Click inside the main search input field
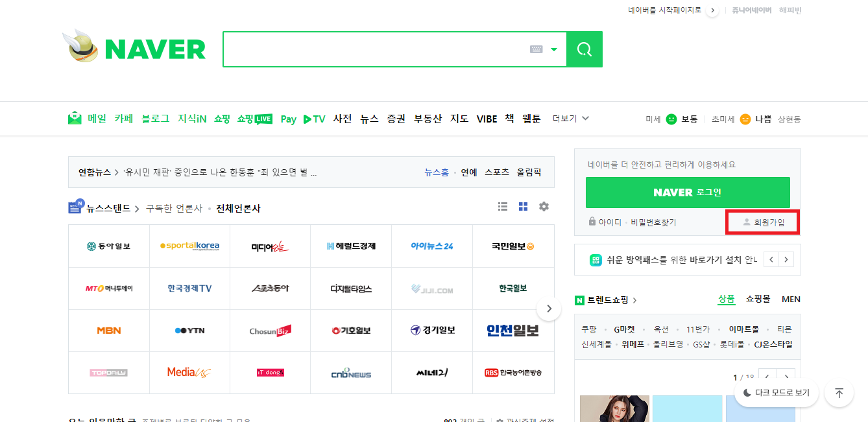This screenshot has height=422, width=868. coord(376,49)
